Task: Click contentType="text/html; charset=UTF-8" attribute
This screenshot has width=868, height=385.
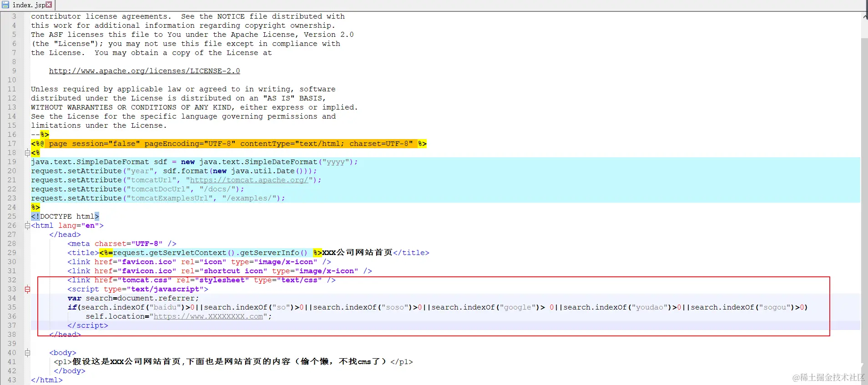Action: (x=327, y=144)
